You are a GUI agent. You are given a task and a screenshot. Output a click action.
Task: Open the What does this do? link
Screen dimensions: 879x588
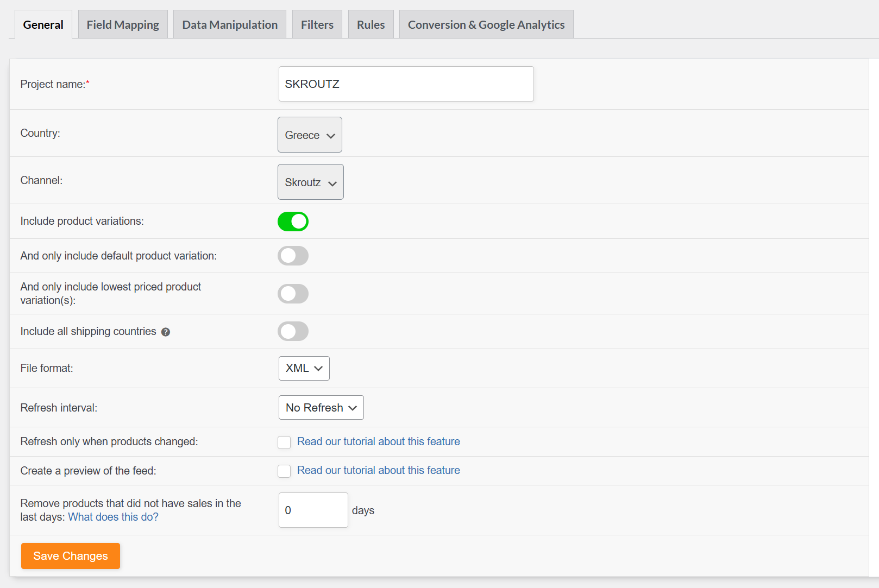tap(113, 517)
